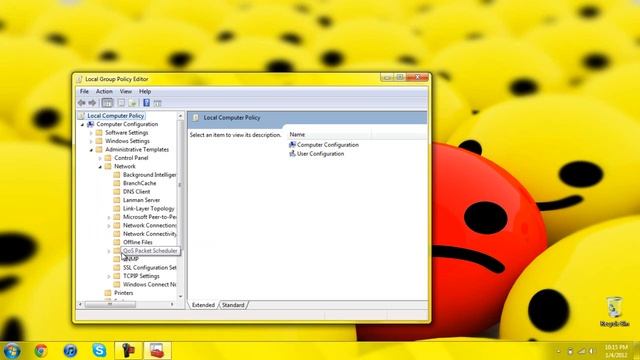The image size is (640, 360).
Task: Open the Help menu
Action: tap(145, 91)
